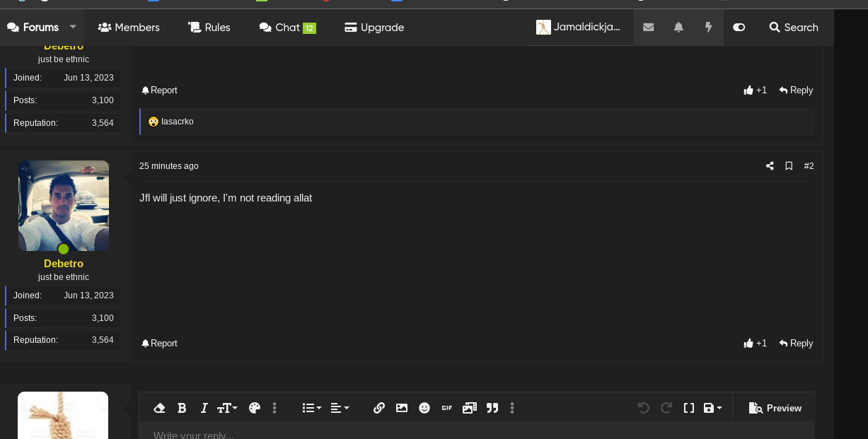
Task: Open the Upgrade page
Action: (x=374, y=28)
